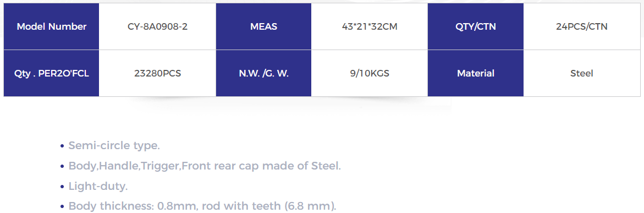Click the Body thickness 0.8mm description line

(x=202, y=206)
